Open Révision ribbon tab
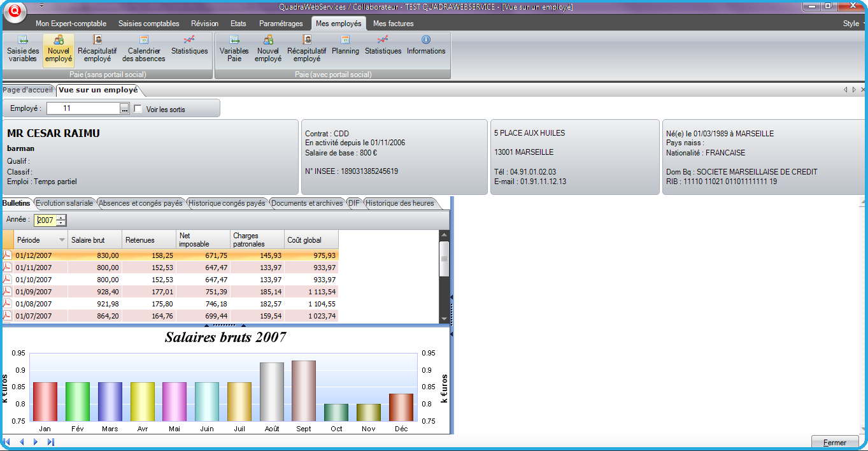Viewport: 868px width, 451px height. [204, 24]
